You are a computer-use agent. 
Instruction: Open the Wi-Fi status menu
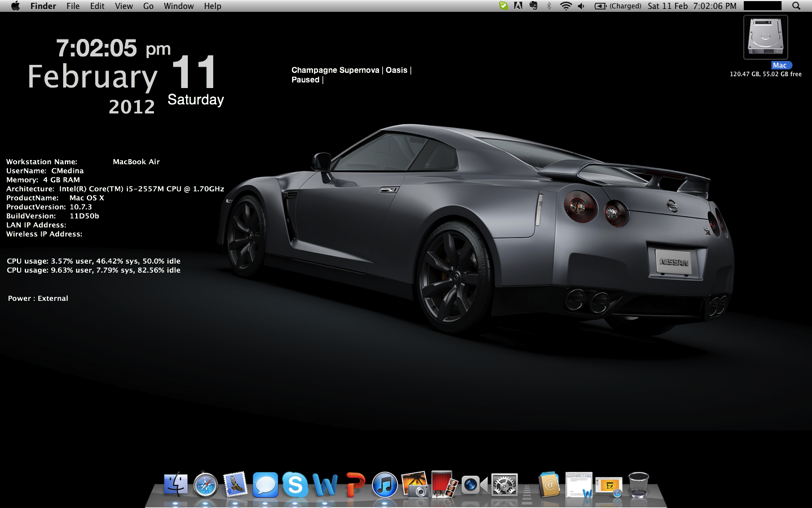[x=566, y=6]
